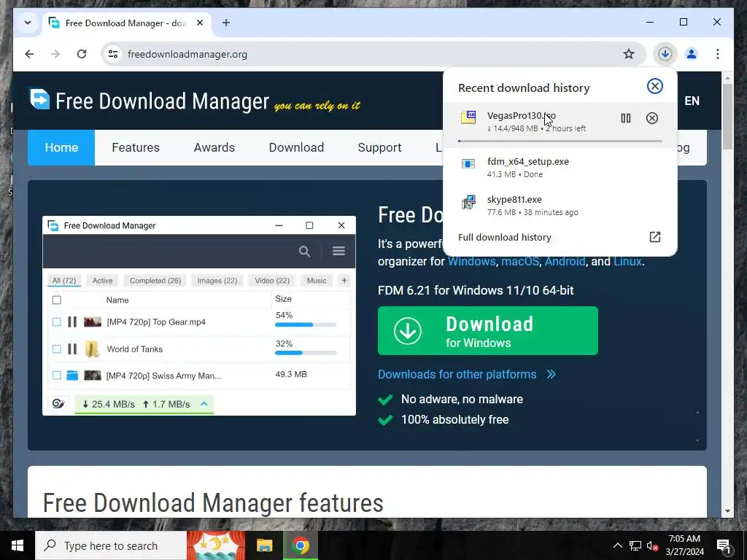The height and width of the screenshot is (560, 747).
Task: Select the Video (22) filter tab
Action: 272,281
